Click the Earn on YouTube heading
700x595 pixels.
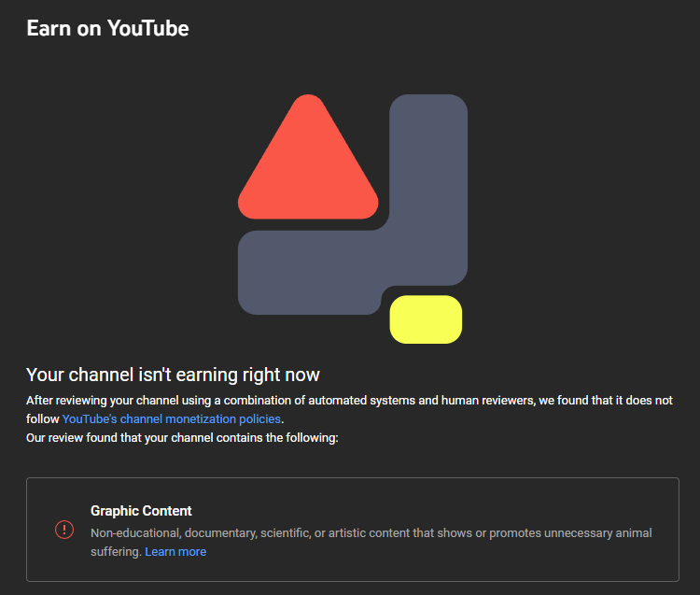pyautogui.click(x=107, y=28)
